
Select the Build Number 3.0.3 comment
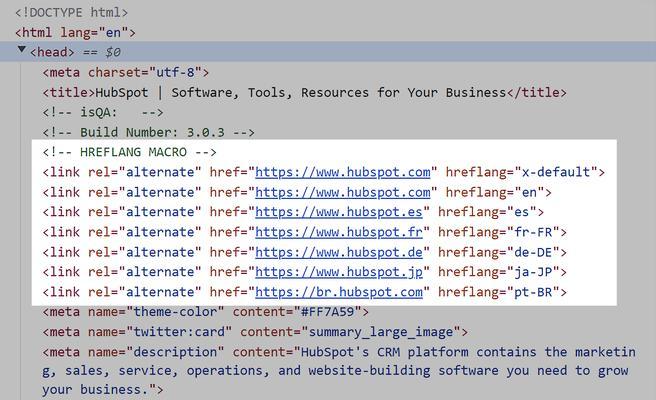149,132
